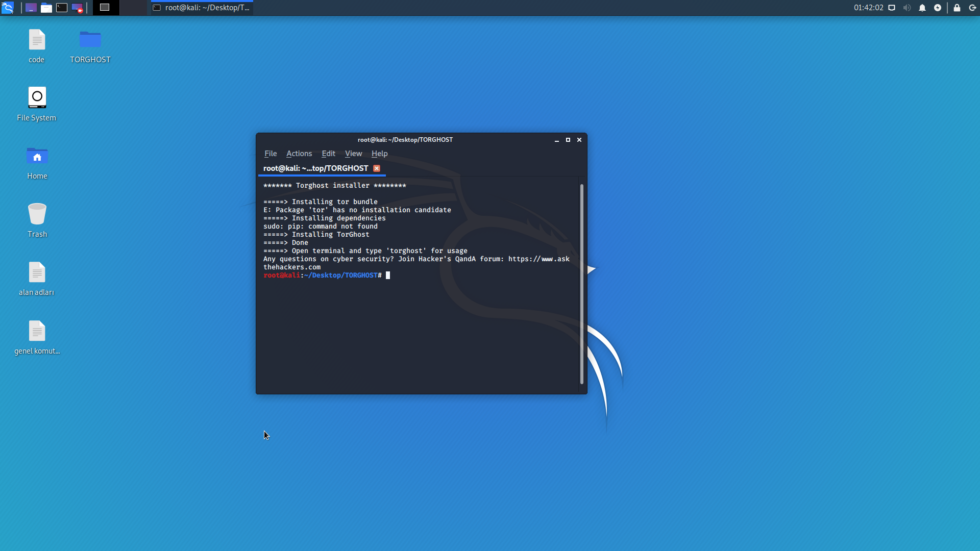Click the root@kali:~/Desktop/TORGHOST# prompt
The width and height of the screenshot is (980, 551).
tap(323, 275)
